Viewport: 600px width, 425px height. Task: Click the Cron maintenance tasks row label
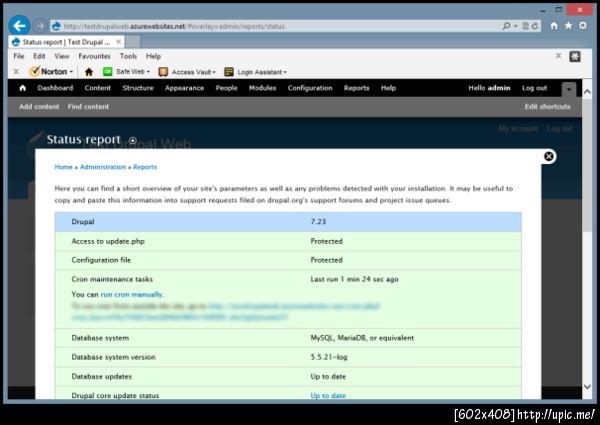pos(112,279)
